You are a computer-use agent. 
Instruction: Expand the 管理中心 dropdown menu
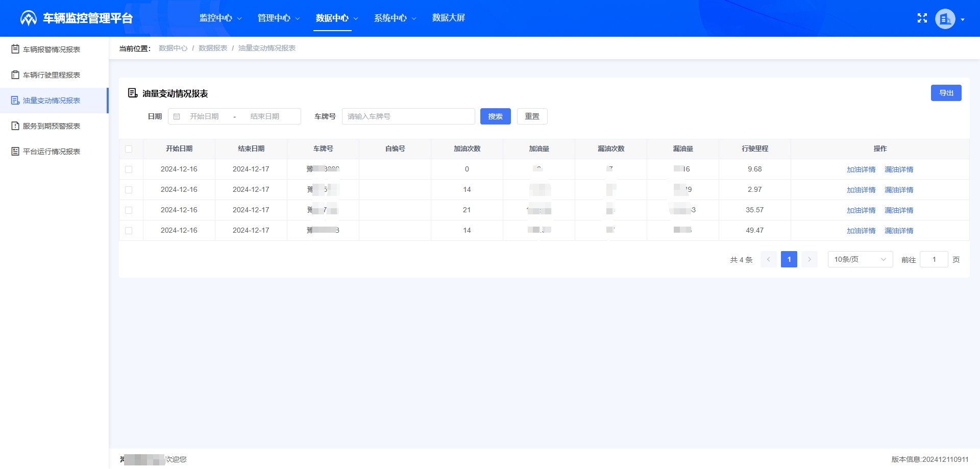[279, 18]
